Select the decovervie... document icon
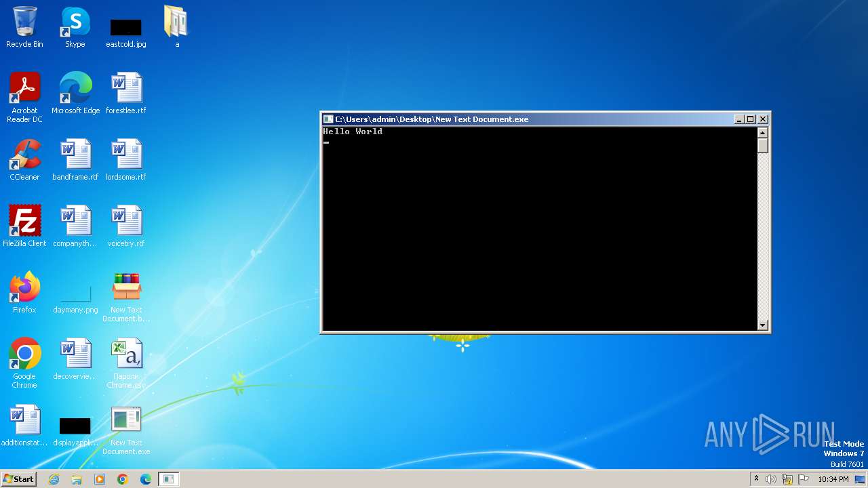The image size is (868, 488). (75, 359)
